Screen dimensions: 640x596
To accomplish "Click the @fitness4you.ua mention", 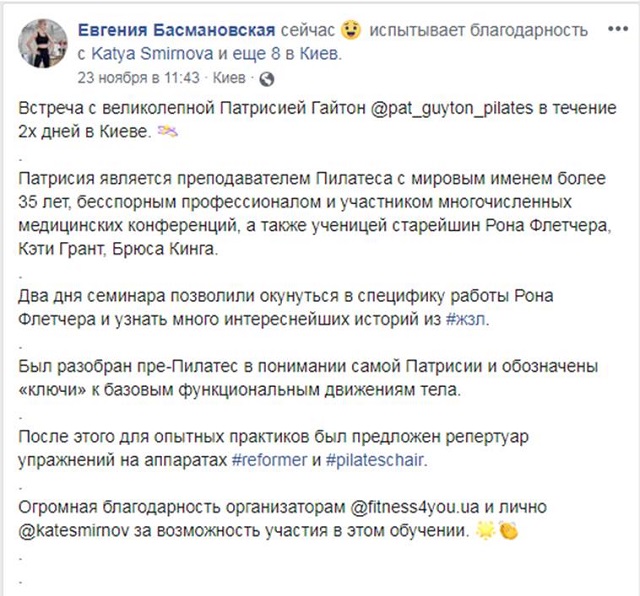I will [415, 507].
